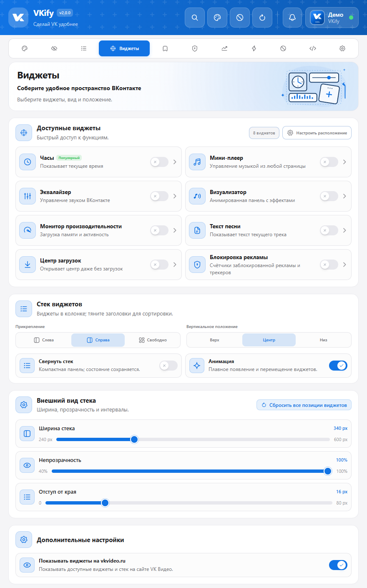Click the search icon in header
Screen dimensions: 367x588
pyautogui.click(x=195, y=18)
